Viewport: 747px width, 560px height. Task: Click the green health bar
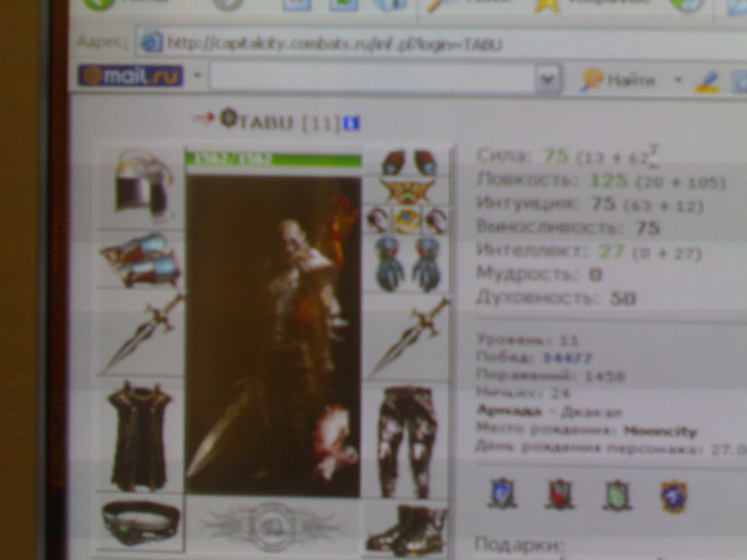273,159
